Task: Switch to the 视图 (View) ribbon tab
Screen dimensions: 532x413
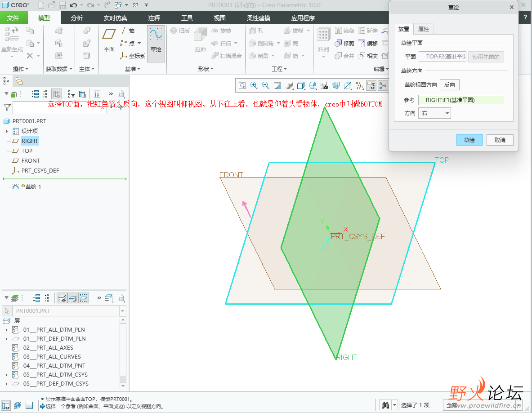Action: [219, 18]
